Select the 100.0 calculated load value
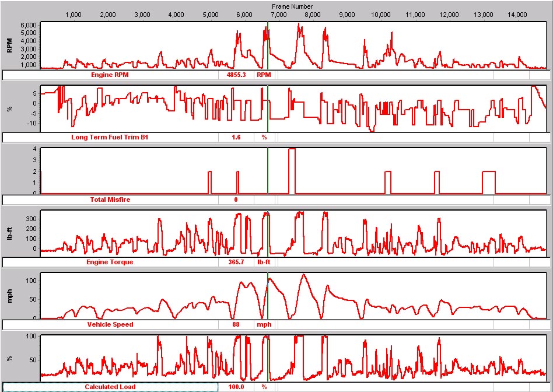 click(236, 387)
